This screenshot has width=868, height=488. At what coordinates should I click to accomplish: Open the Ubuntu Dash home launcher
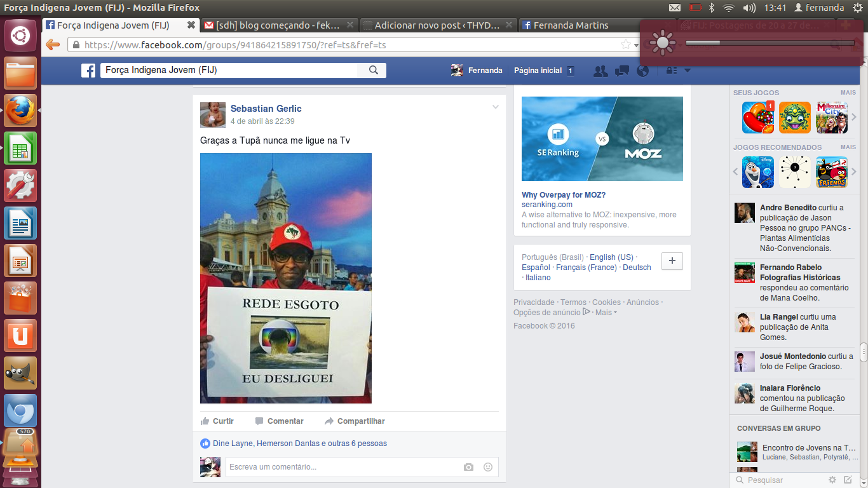pos(20,36)
